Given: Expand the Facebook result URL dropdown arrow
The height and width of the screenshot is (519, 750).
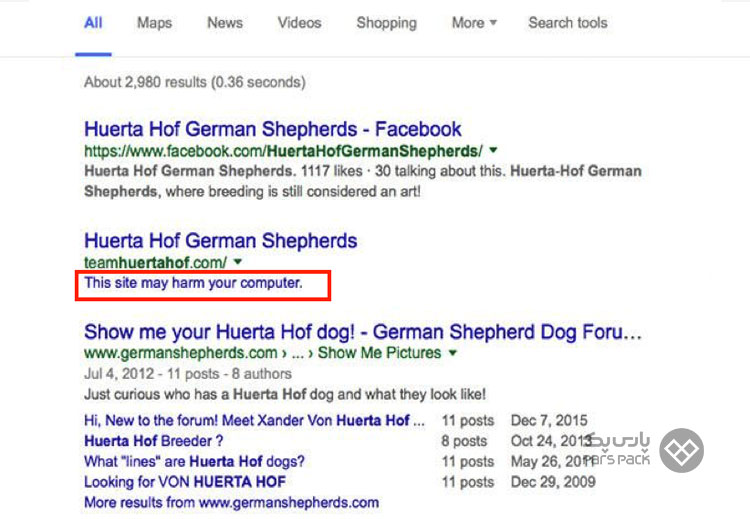Looking at the screenshot, I should click(493, 151).
